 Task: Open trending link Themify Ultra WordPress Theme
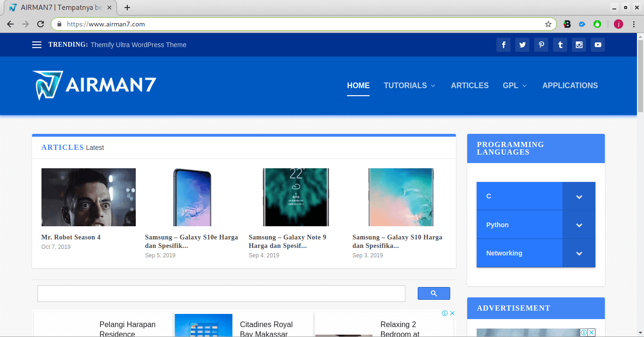138,45
